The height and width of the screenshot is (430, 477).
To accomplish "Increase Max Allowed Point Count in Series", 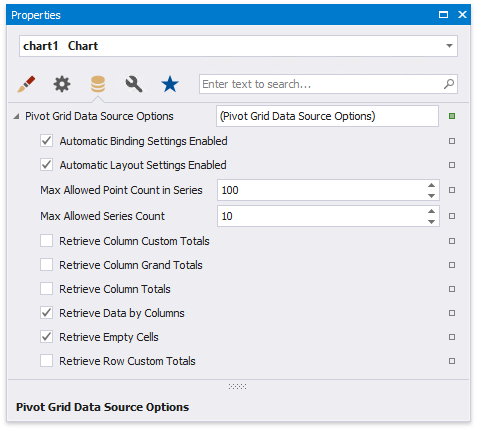I will pyautogui.click(x=431, y=185).
